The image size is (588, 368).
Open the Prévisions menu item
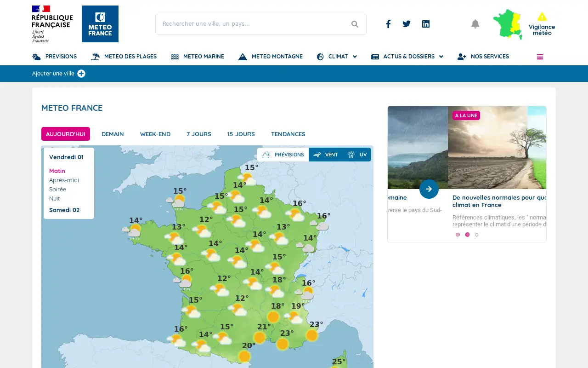click(55, 57)
